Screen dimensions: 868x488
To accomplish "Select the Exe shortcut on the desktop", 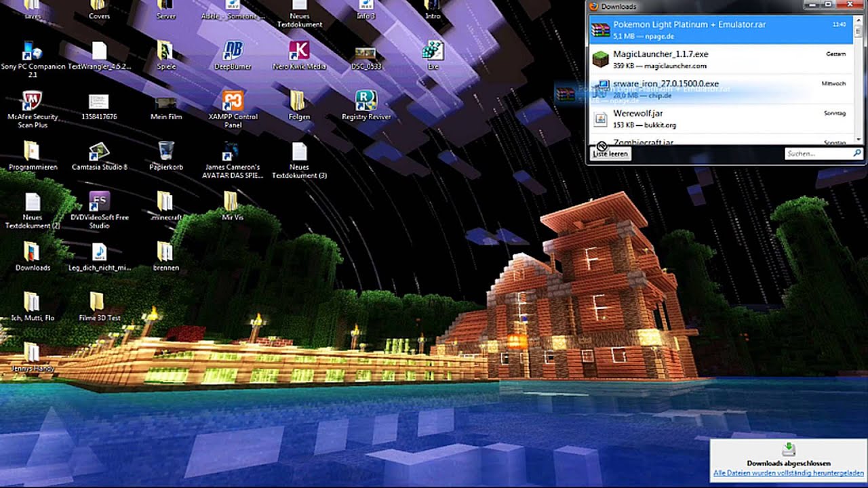I will click(x=433, y=56).
